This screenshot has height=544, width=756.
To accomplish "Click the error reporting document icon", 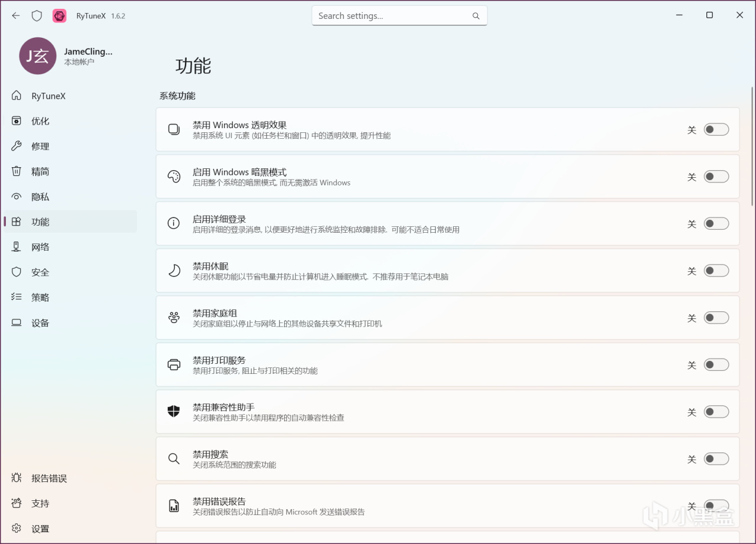I will click(x=174, y=506).
